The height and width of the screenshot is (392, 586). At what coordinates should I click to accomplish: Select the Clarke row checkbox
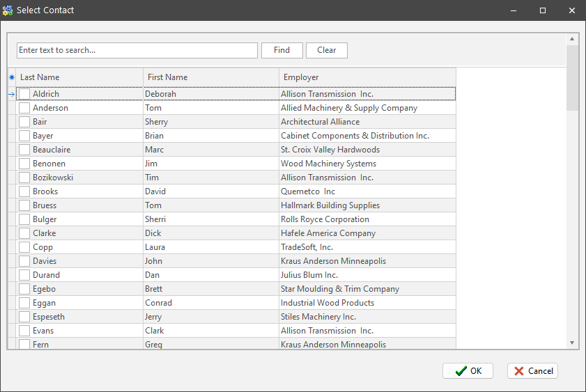(x=24, y=233)
